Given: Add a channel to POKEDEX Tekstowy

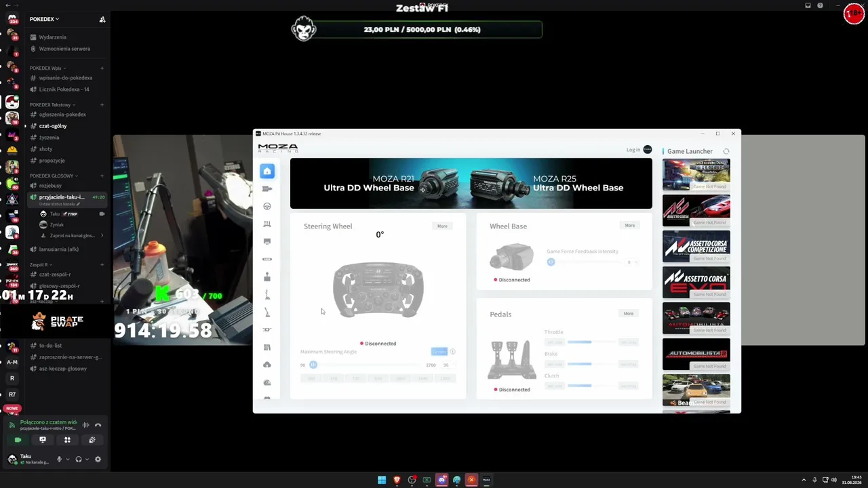Looking at the screenshot, I should coord(102,105).
